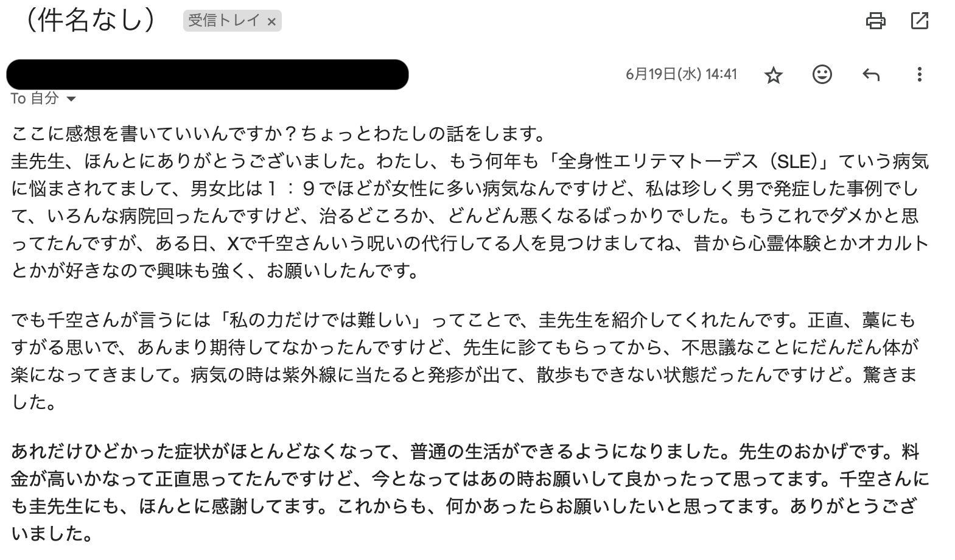
Task: Add an emoji reaction to the email
Action: (822, 74)
